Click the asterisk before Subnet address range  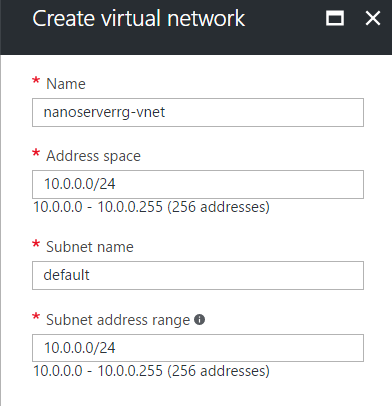(x=36, y=317)
